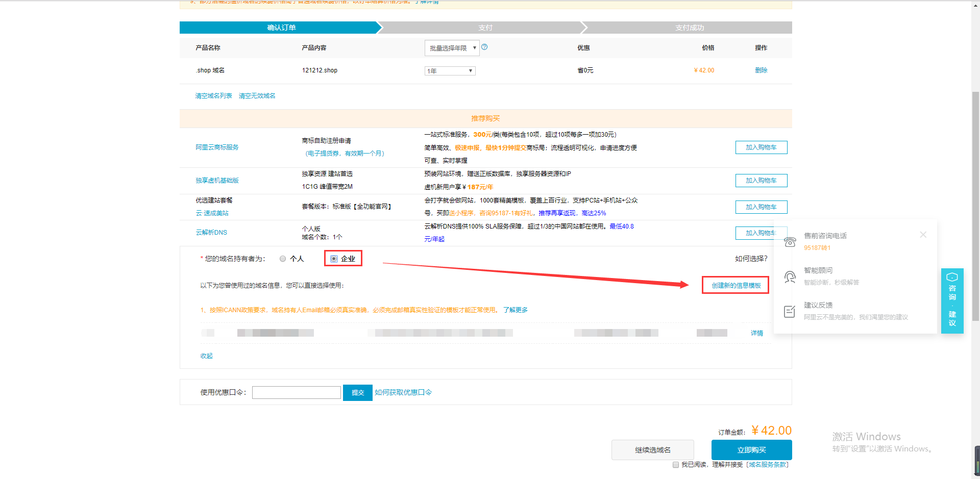The image size is (980, 479).
Task: Open the 批量选择年限 dropdown
Action: tap(452, 48)
